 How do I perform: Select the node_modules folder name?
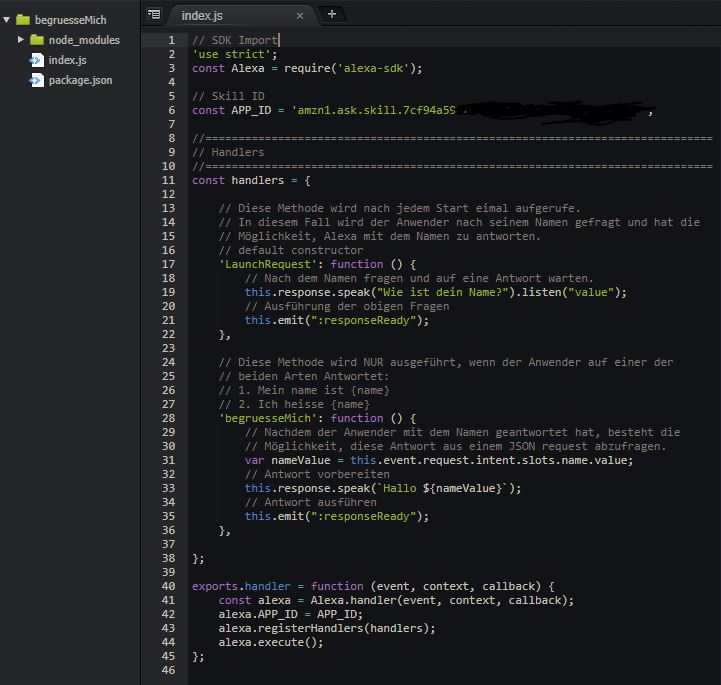pos(84,40)
